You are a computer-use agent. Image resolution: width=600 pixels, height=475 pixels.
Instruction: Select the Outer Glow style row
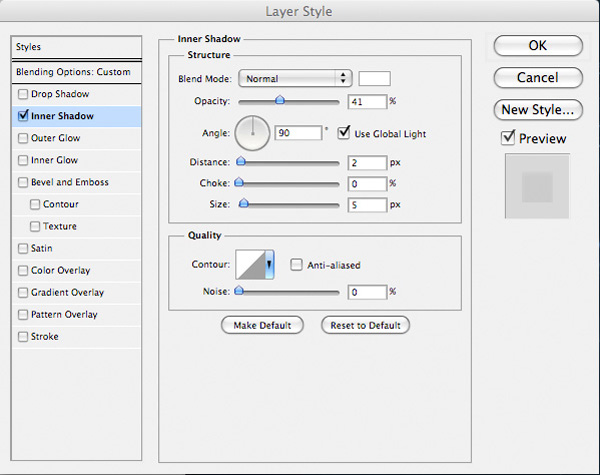click(77, 138)
